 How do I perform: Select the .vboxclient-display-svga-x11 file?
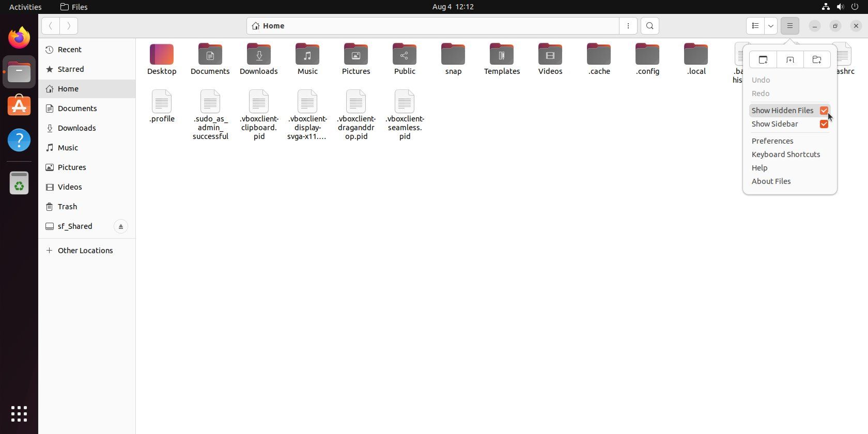click(307, 115)
